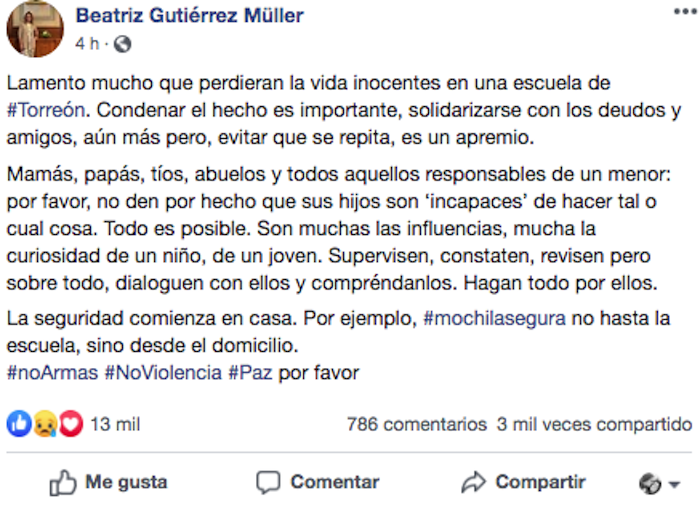Click the globe public privacy icon
Image resolution: width=700 pixels, height=506 pixels.
[122, 44]
